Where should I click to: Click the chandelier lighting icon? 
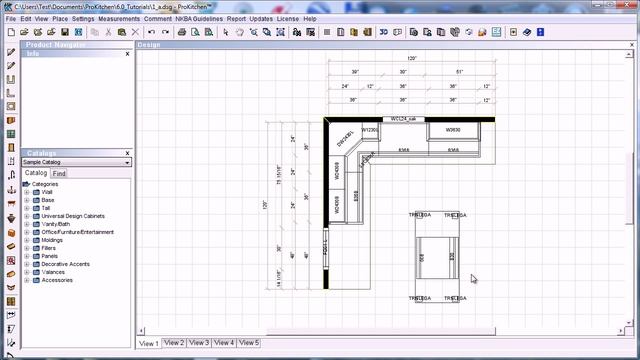[x=11, y=189]
